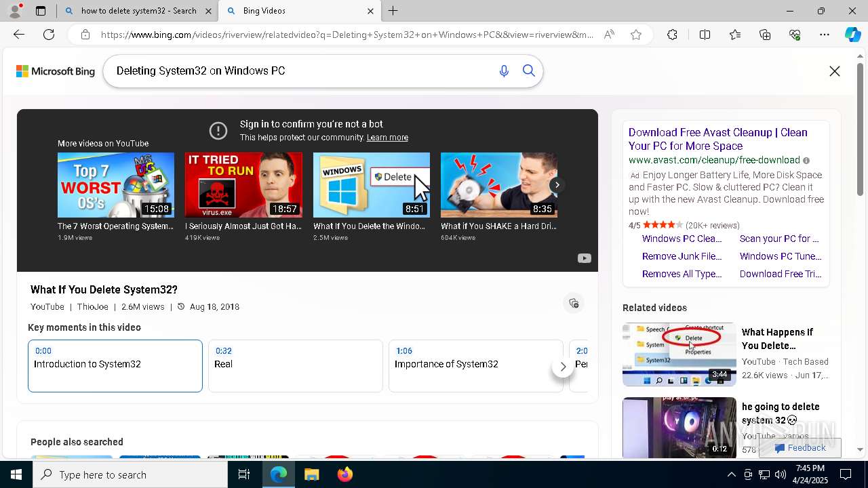Advance key moments with the arrow
Image resolution: width=868 pixels, height=488 pixels.
[563, 367]
